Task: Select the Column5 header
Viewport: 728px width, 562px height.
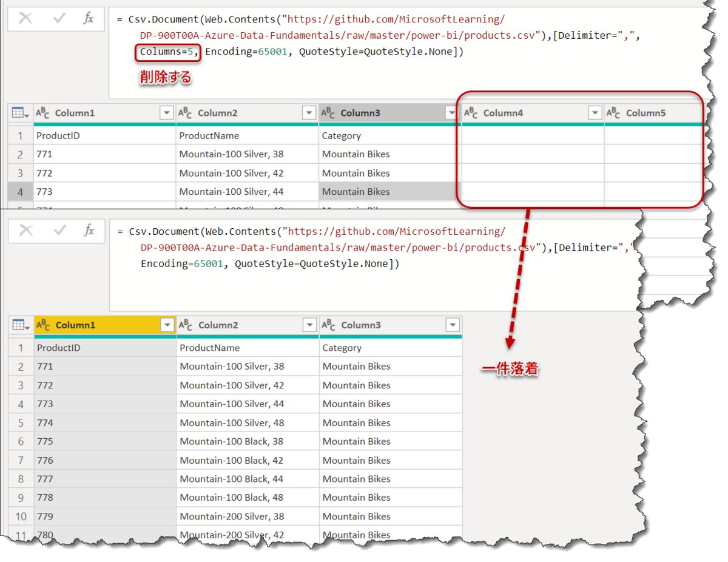Action: click(x=654, y=113)
